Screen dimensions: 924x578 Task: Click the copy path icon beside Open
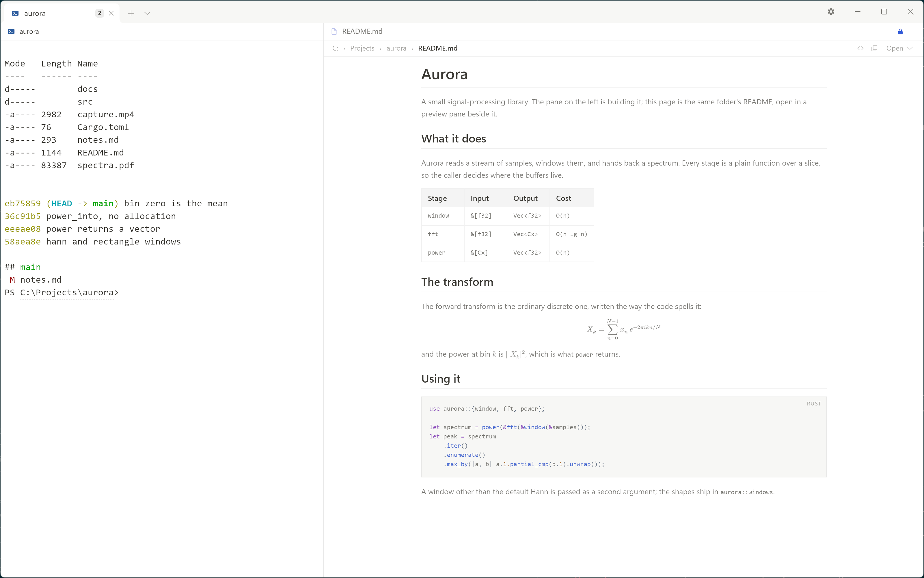tap(874, 48)
